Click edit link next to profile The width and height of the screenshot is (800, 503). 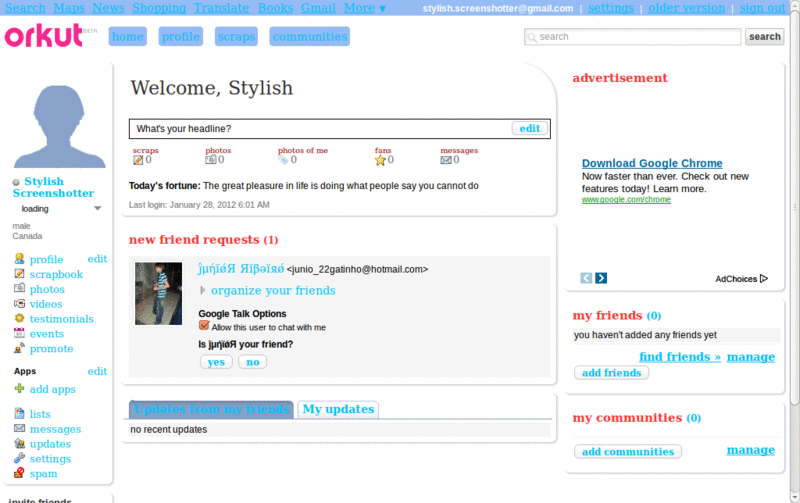point(97,259)
